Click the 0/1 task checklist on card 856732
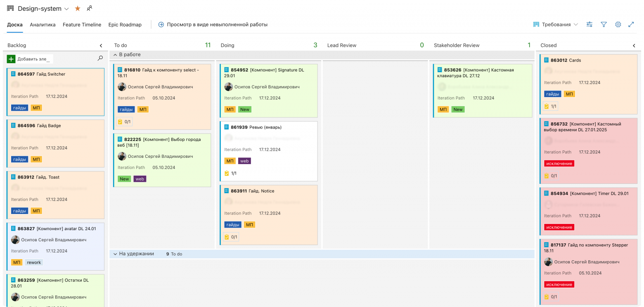The image size is (644, 307). (x=551, y=176)
